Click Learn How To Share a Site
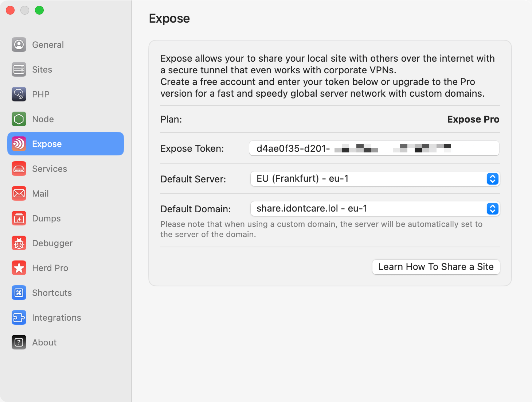The height and width of the screenshot is (402, 532). [436, 267]
